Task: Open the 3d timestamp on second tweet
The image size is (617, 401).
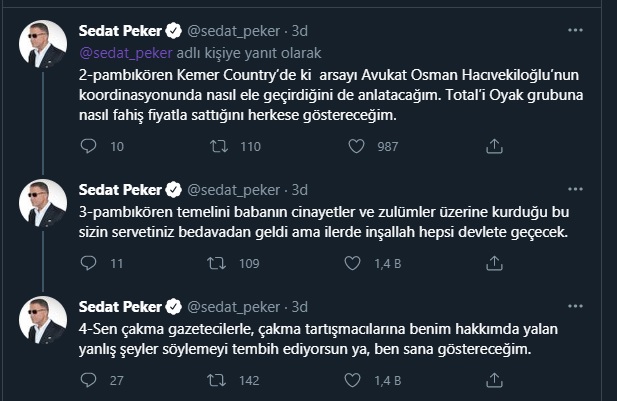Action: click(x=300, y=189)
